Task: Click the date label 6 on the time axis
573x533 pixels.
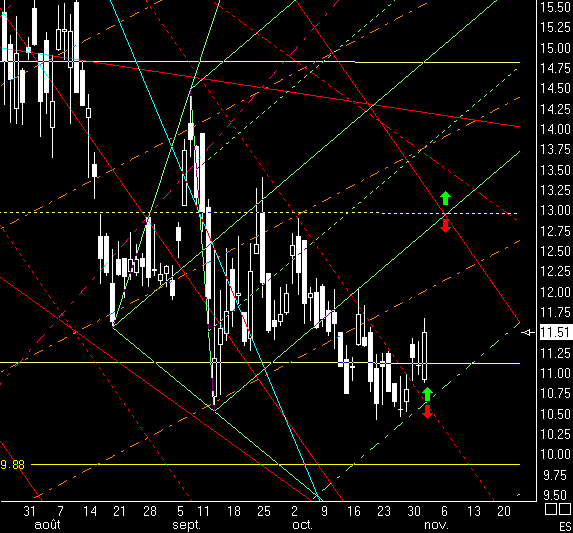Action: point(444,511)
